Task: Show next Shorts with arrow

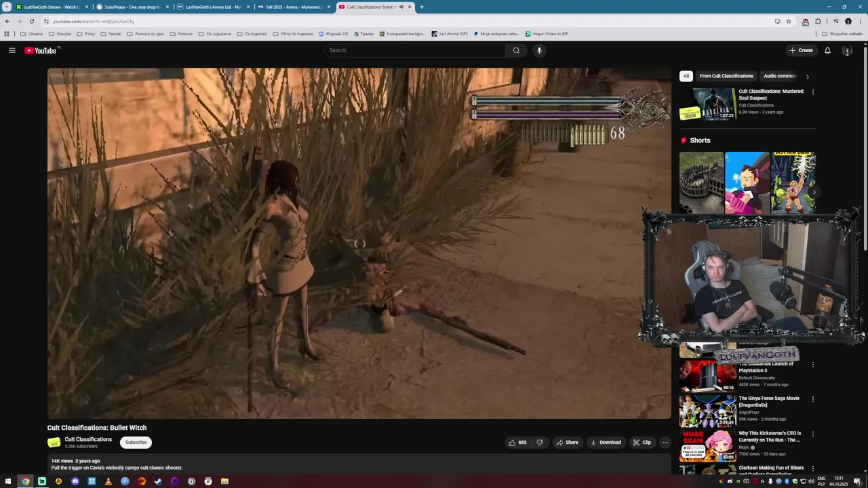Action: 813,192
